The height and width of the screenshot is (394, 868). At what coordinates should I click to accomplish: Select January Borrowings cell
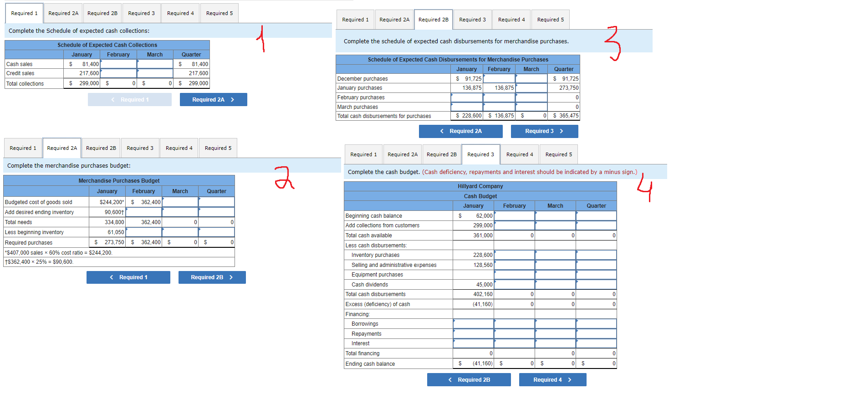pos(474,324)
